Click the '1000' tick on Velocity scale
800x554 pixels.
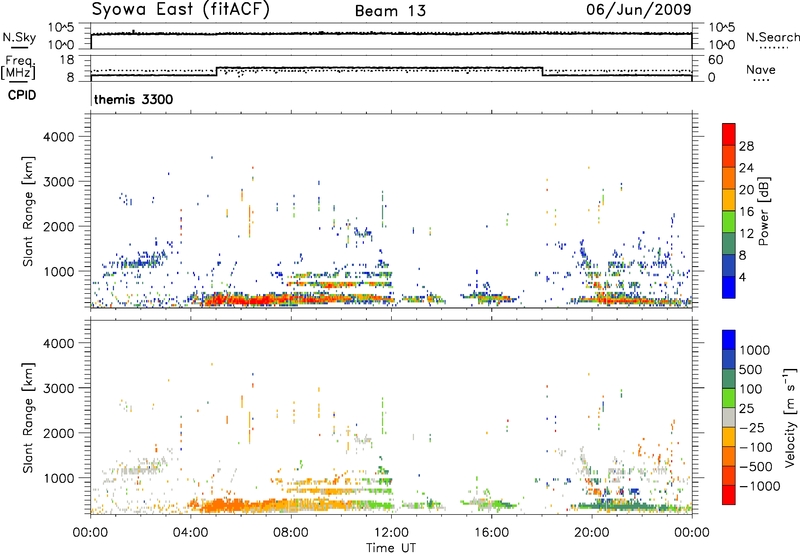[755, 350]
